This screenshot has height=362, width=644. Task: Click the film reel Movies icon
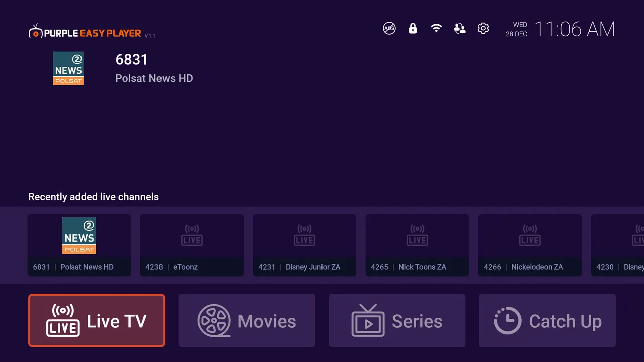click(215, 320)
